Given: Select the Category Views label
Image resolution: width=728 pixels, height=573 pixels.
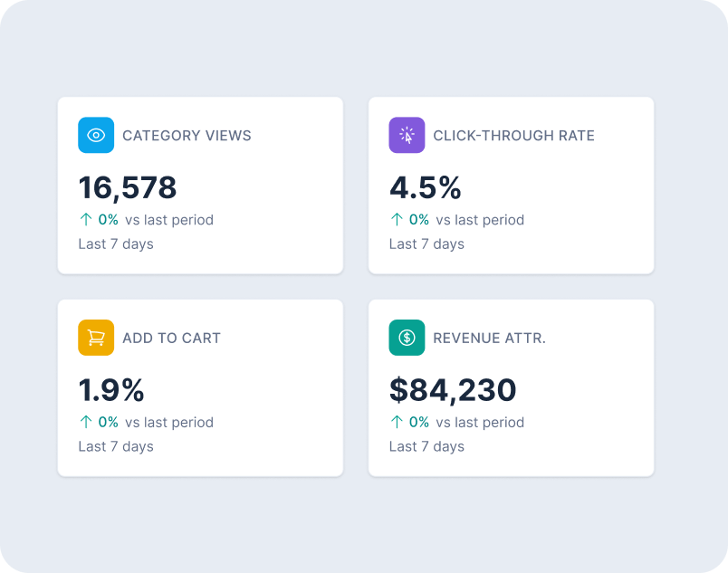Looking at the screenshot, I should (187, 136).
